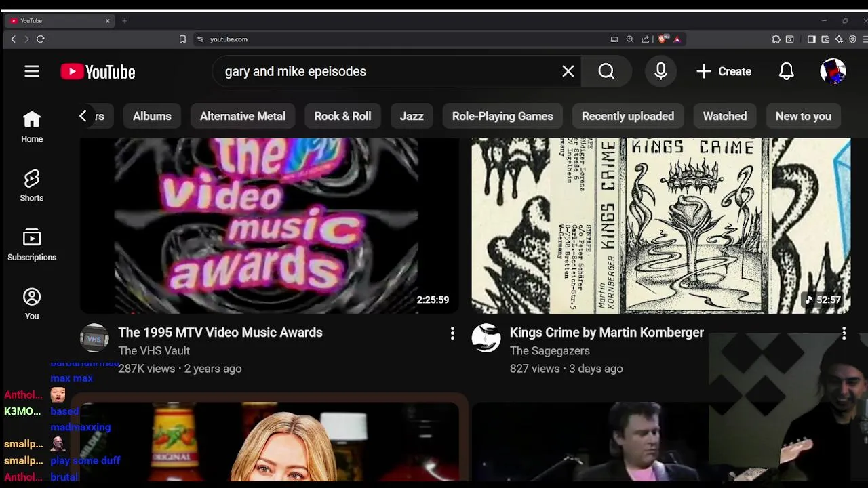Open a new tab with the plus button

click(x=125, y=21)
